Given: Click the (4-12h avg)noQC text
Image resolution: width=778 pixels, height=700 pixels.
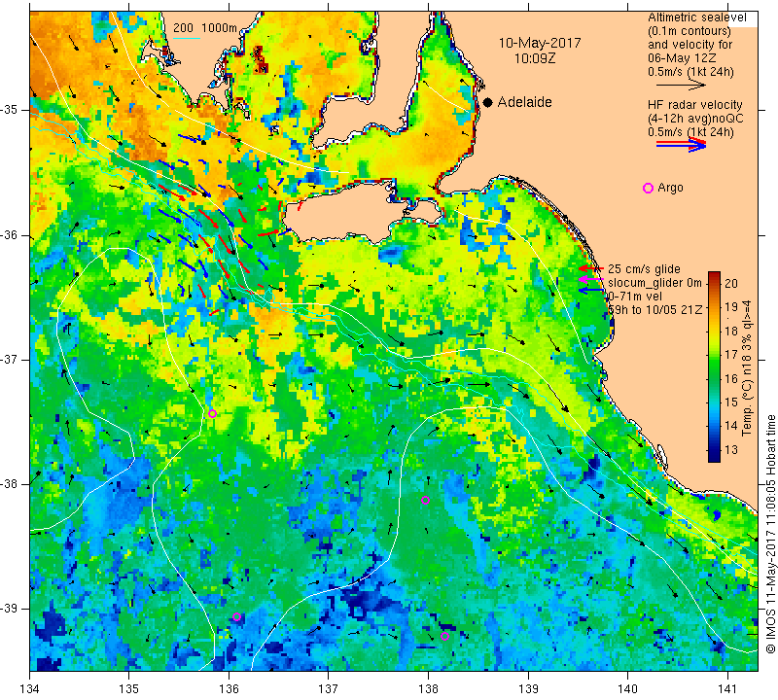Looking at the screenshot, I should [695, 119].
